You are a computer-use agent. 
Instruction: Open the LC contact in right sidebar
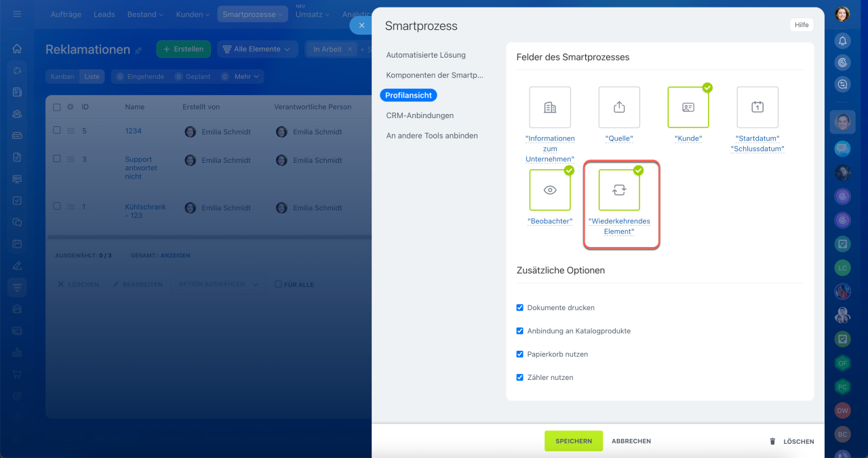[x=842, y=268]
